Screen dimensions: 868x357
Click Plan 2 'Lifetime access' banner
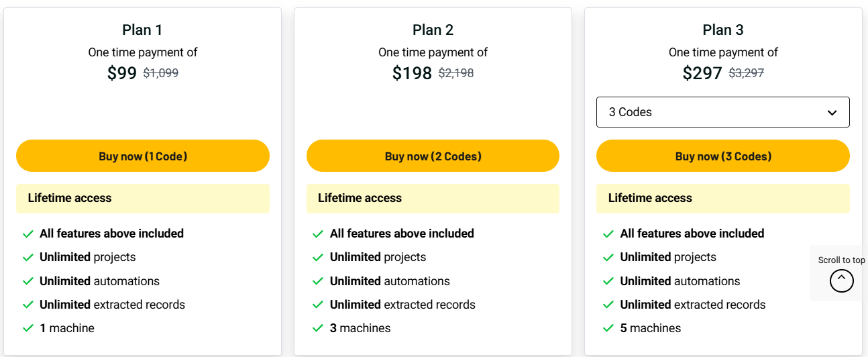pos(433,198)
